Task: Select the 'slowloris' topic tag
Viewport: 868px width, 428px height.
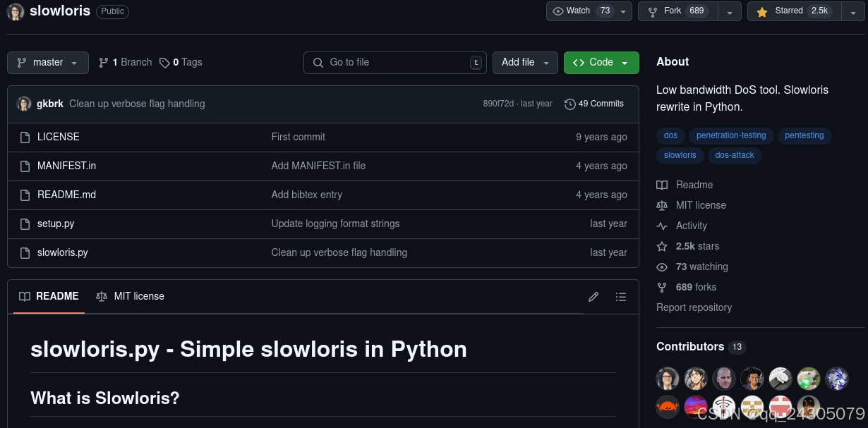Action: 680,155
